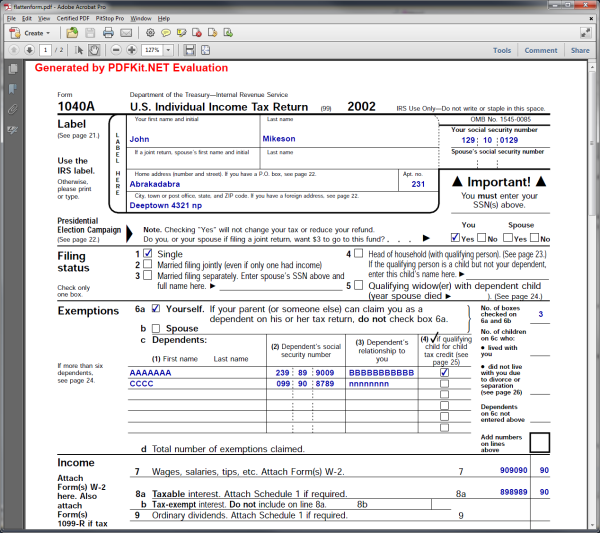Open the View menu

(x=44, y=18)
